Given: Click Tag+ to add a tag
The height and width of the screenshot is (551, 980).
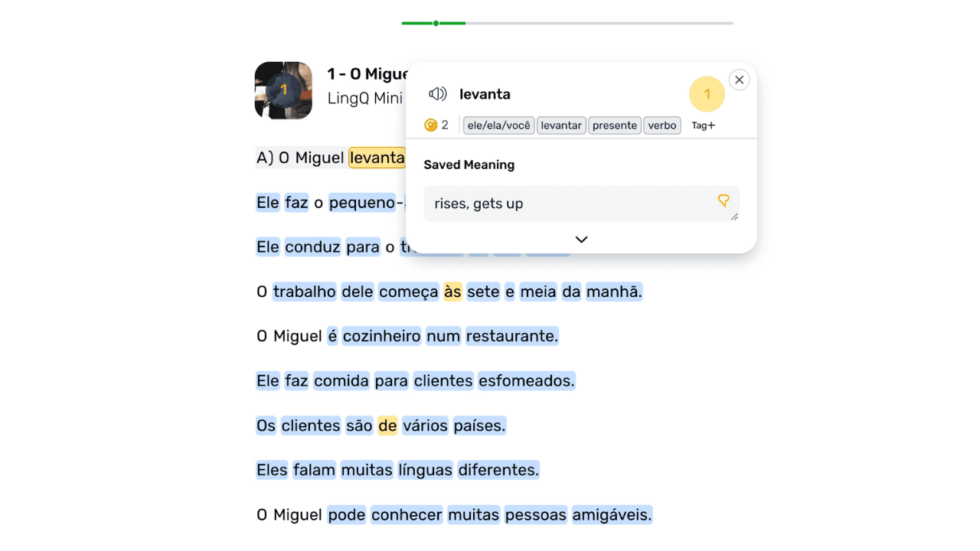Looking at the screenshot, I should [x=703, y=126].
